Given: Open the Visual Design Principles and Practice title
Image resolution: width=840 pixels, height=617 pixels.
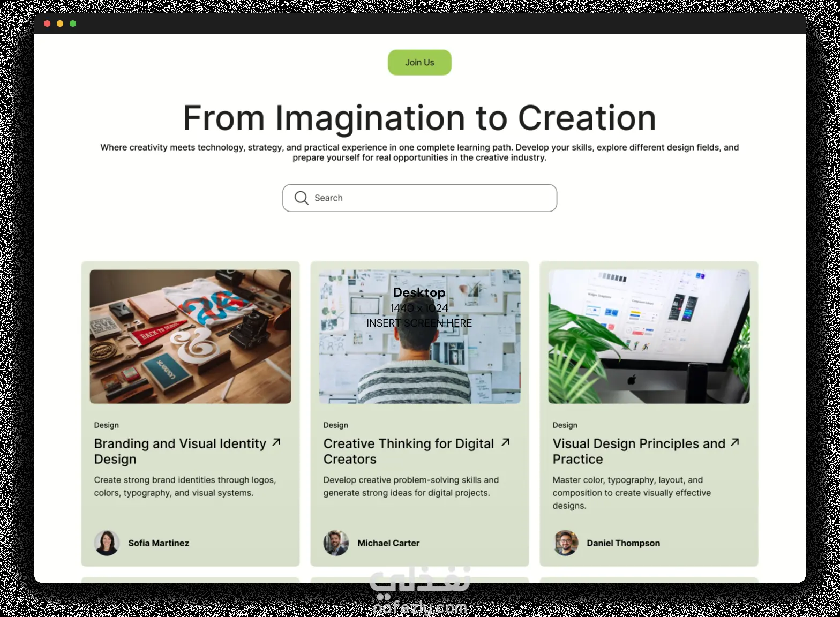Looking at the screenshot, I should click(x=639, y=452).
